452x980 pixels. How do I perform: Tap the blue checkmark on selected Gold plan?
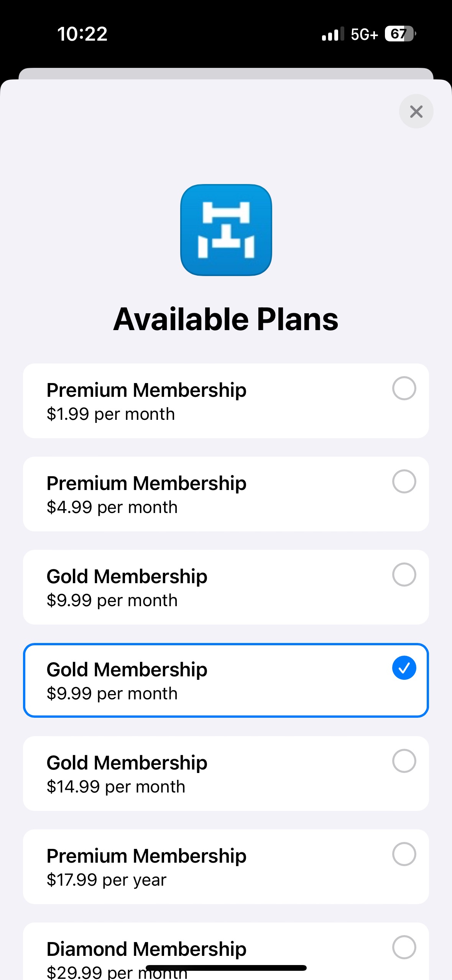[x=404, y=668]
